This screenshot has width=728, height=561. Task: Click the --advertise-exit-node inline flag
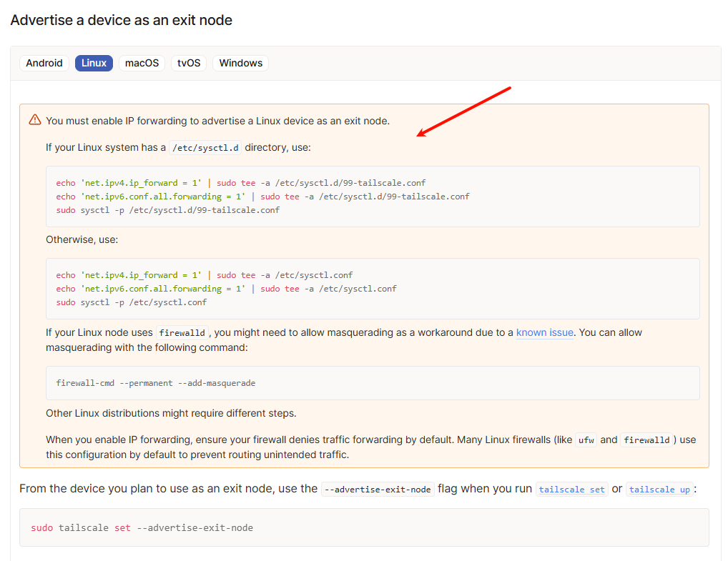tap(377, 490)
